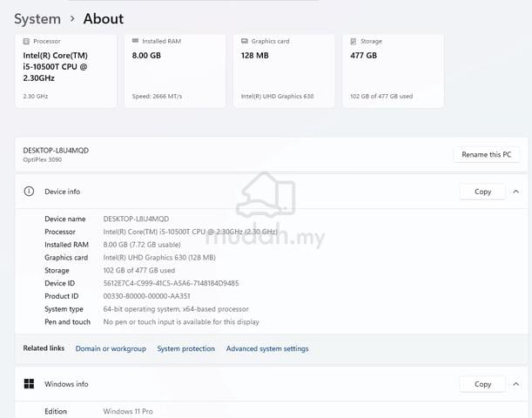The image size is (532, 418).
Task: Open System protection link
Action: pos(186,349)
